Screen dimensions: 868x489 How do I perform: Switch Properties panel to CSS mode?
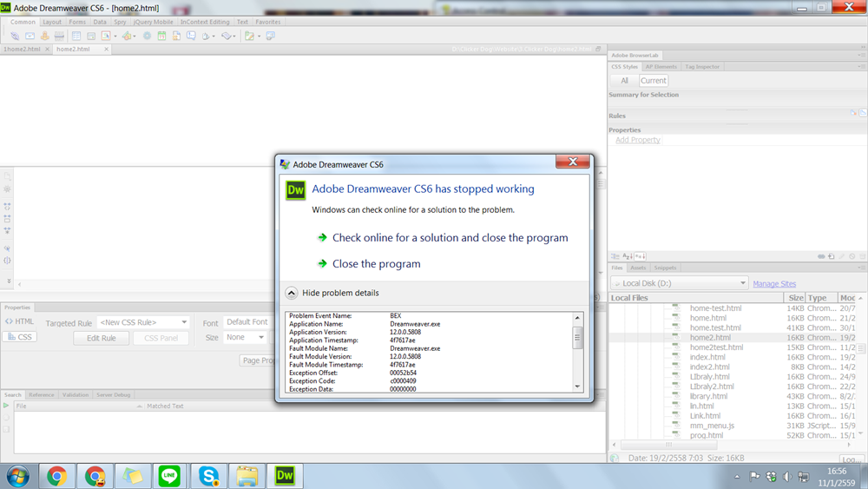tap(20, 337)
